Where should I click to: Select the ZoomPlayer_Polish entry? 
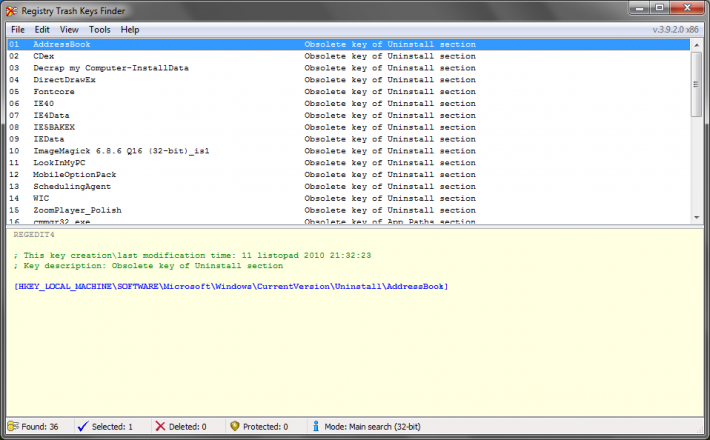click(349, 210)
